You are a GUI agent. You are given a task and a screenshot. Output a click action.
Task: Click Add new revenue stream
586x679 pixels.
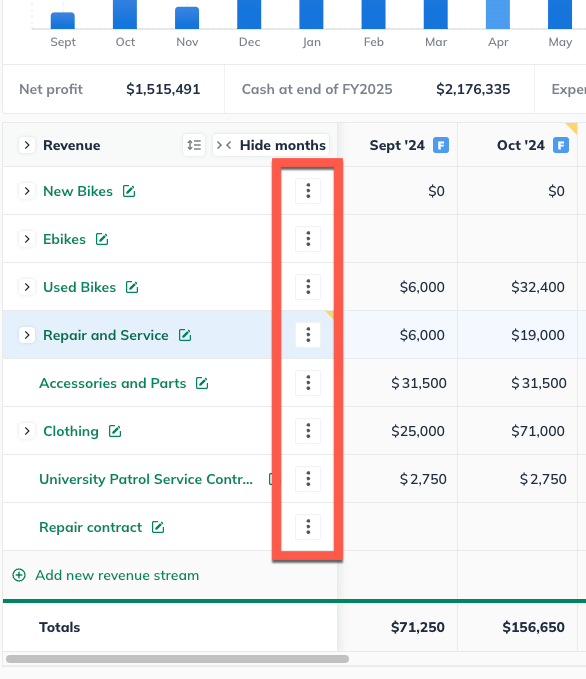pyautogui.click(x=106, y=576)
